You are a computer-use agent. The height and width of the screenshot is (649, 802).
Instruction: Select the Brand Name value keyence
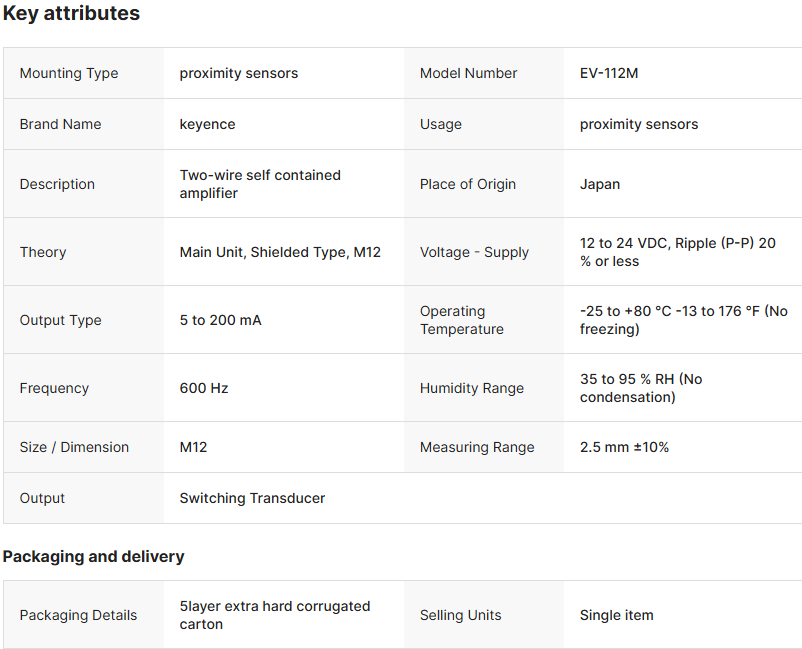(207, 124)
